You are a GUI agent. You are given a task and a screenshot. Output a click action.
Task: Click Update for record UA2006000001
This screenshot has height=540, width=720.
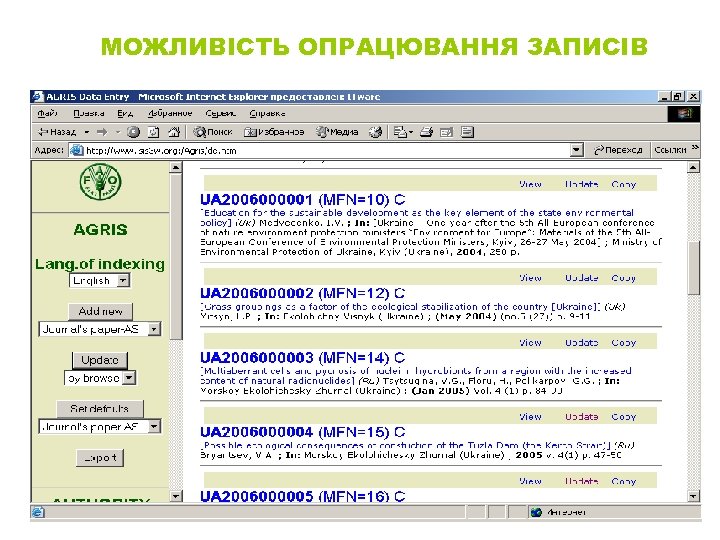(581, 184)
